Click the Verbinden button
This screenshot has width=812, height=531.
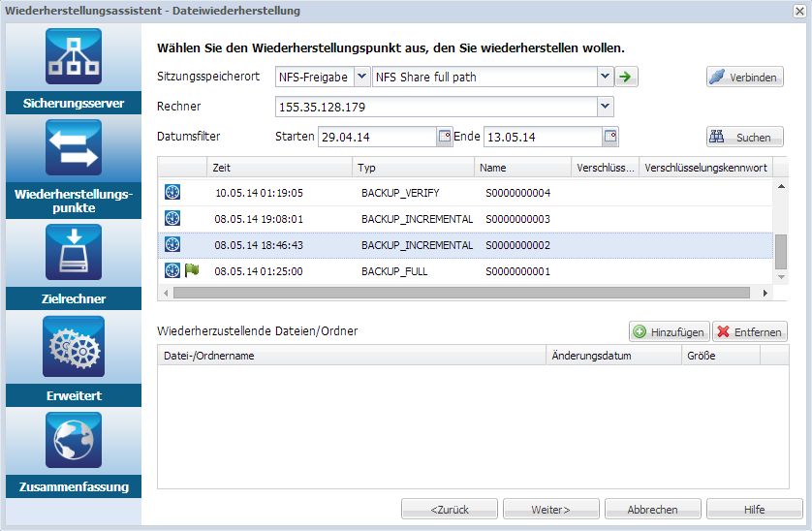click(x=745, y=78)
